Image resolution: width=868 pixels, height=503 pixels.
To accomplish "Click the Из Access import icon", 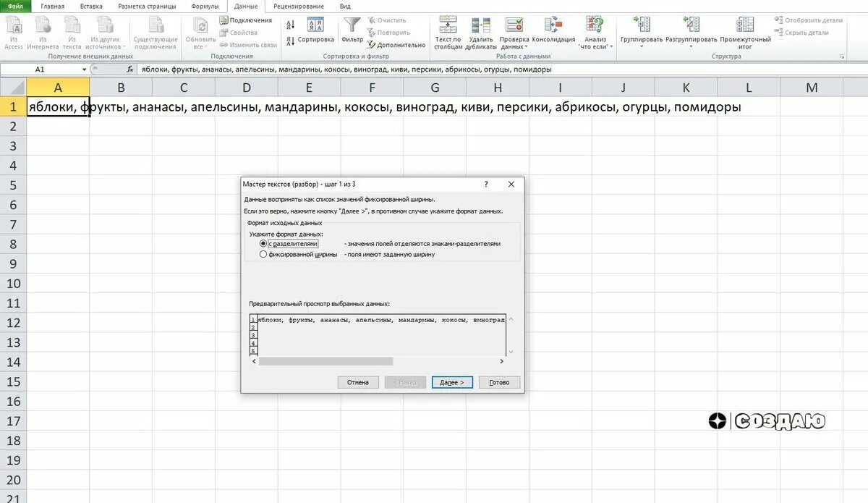I will (x=14, y=33).
